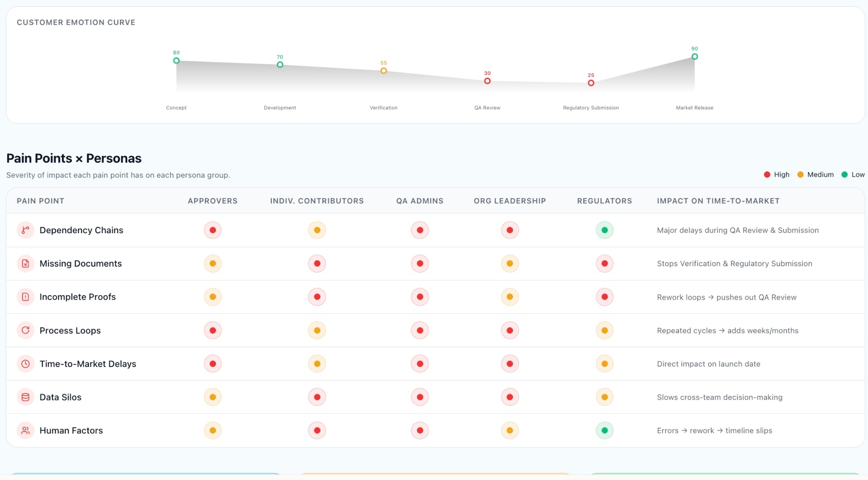Screen dimensions: 868x480
Task: Click the Data Silos database icon
Action: point(26,397)
